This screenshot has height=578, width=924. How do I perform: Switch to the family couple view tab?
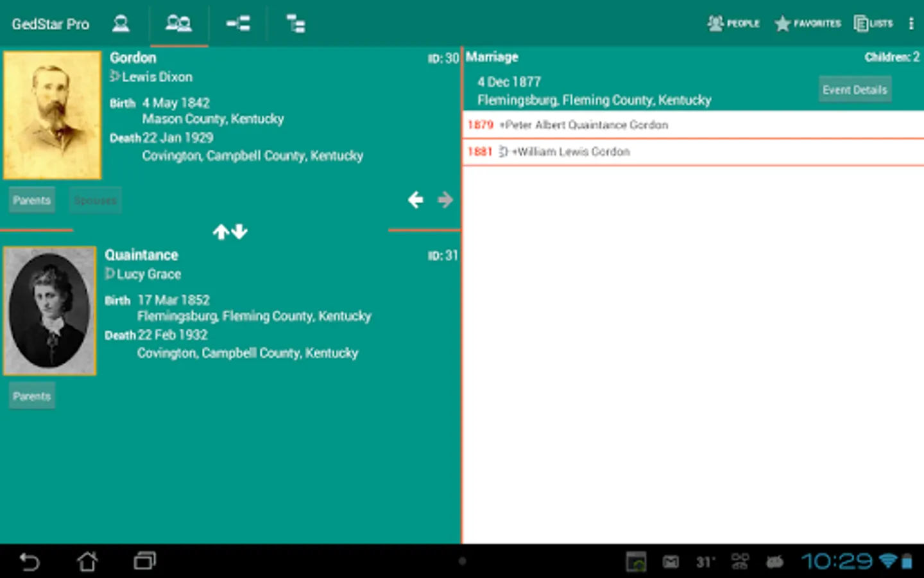tap(178, 24)
